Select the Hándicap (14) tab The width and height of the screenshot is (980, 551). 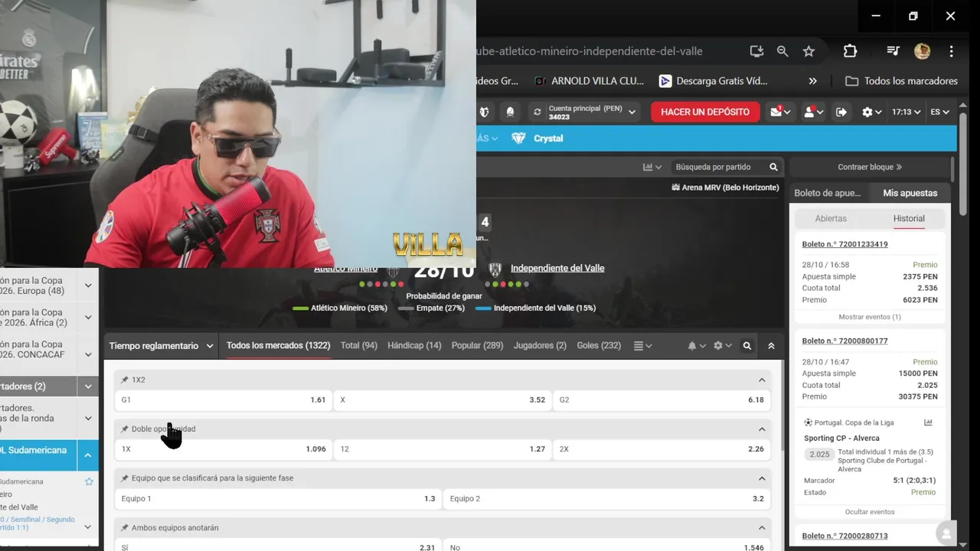click(414, 346)
